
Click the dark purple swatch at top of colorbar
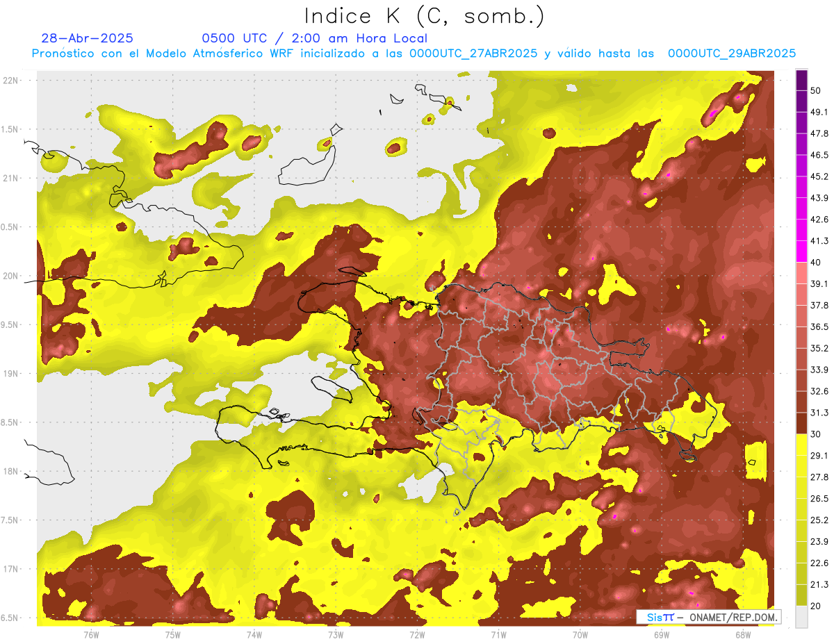pyautogui.click(x=801, y=81)
